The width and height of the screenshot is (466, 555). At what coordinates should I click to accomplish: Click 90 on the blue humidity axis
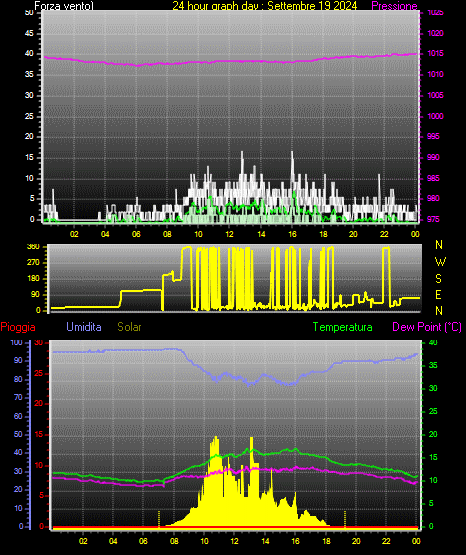[18, 360]
